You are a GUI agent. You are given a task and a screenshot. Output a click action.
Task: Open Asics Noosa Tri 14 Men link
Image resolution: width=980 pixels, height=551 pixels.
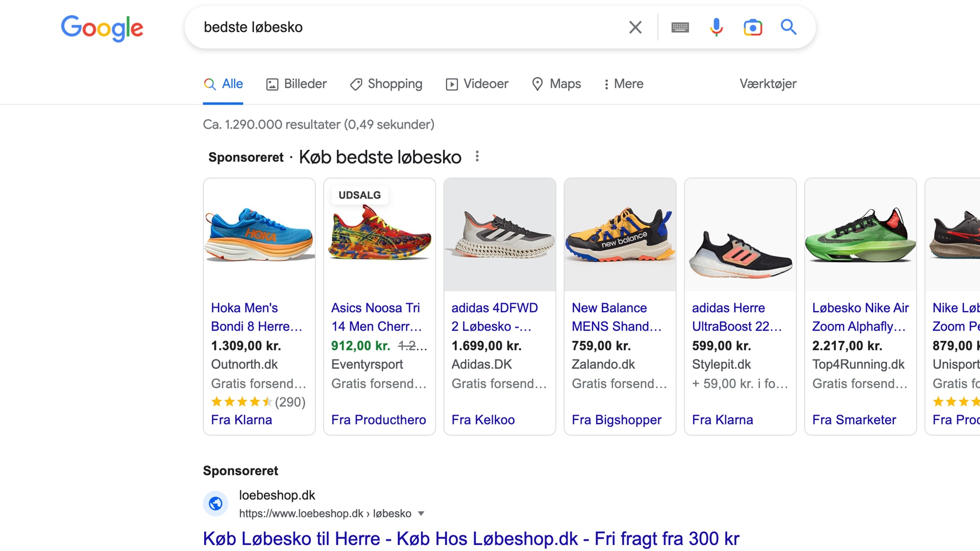377,317
